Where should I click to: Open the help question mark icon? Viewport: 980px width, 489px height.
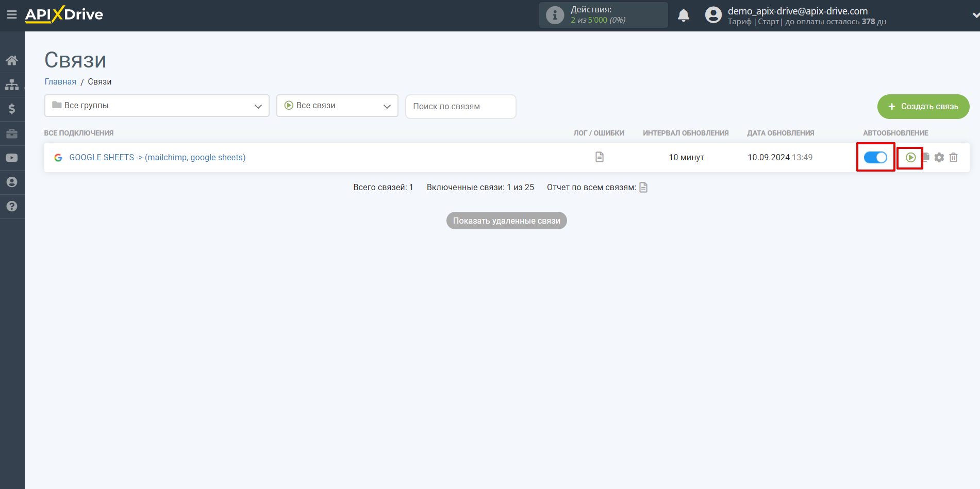(x=12, y=206)
